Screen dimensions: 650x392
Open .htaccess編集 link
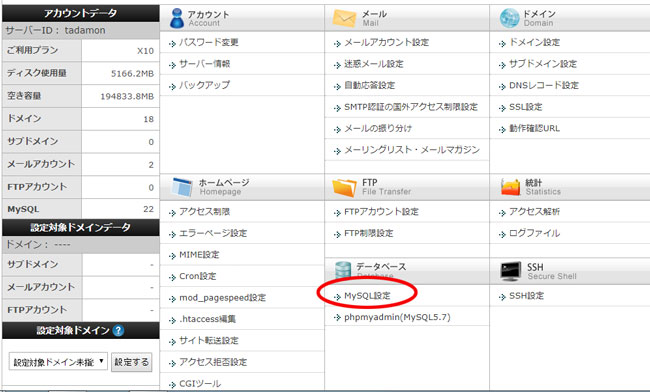click(207, 319)
